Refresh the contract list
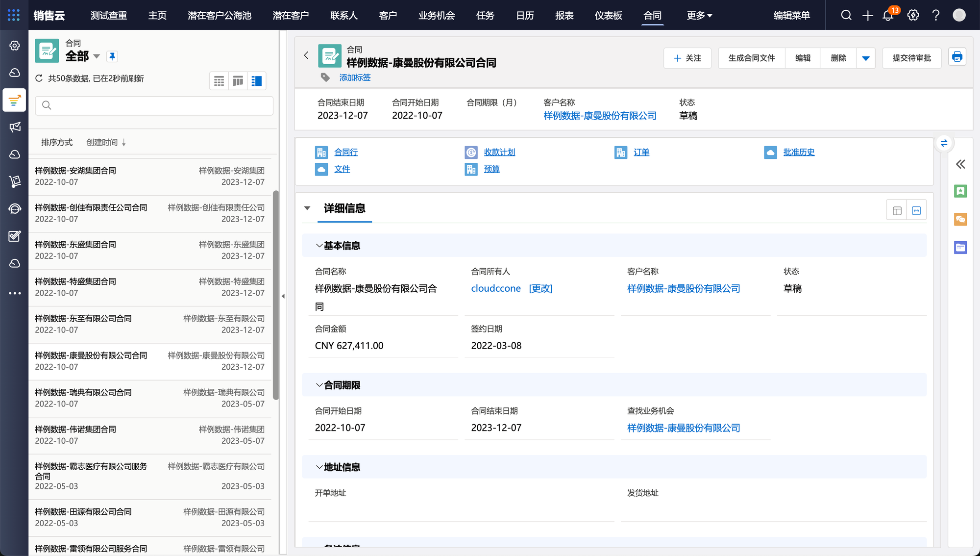This screenshot has height=556, width=980. (39, 78)
